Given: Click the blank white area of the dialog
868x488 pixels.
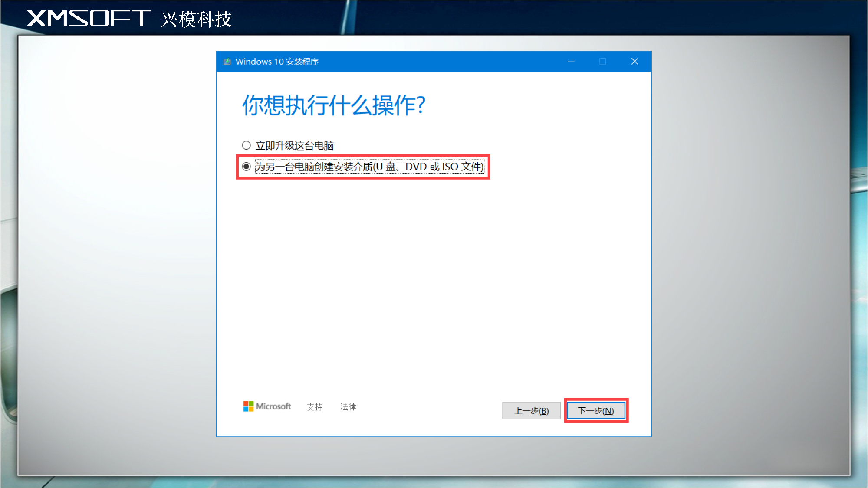Looking at the screenshot, I should pos(434,282).
